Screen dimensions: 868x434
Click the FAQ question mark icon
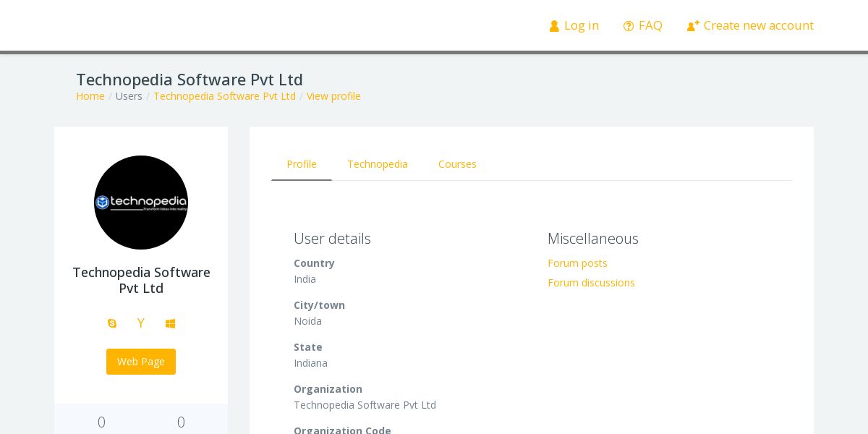(629, 26)
